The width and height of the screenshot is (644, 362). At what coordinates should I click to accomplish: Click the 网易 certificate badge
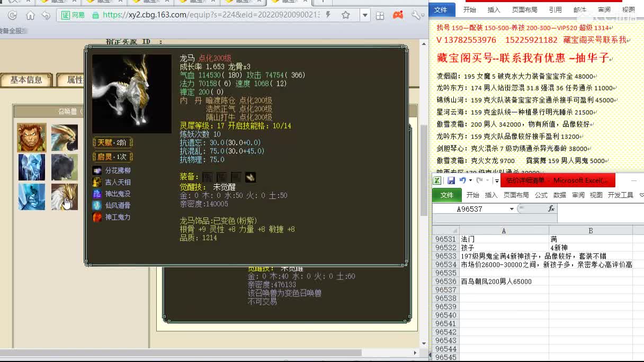(x=73, y=15)
